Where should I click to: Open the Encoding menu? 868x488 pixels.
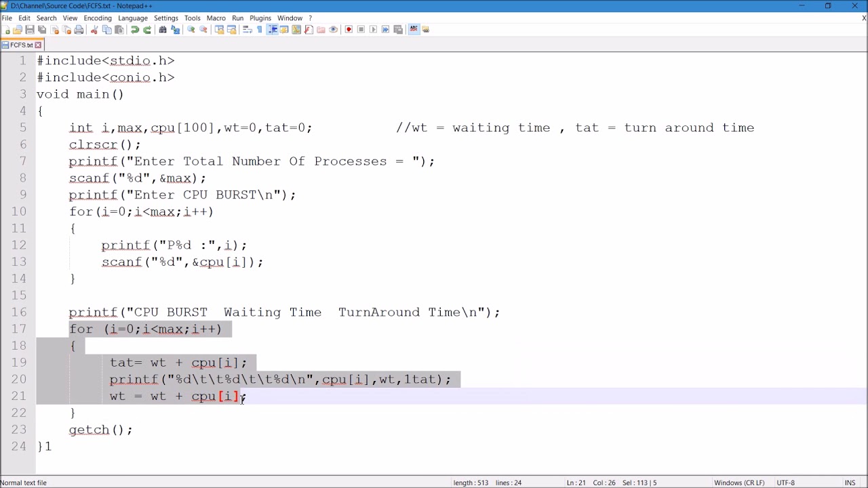[98, 18]
